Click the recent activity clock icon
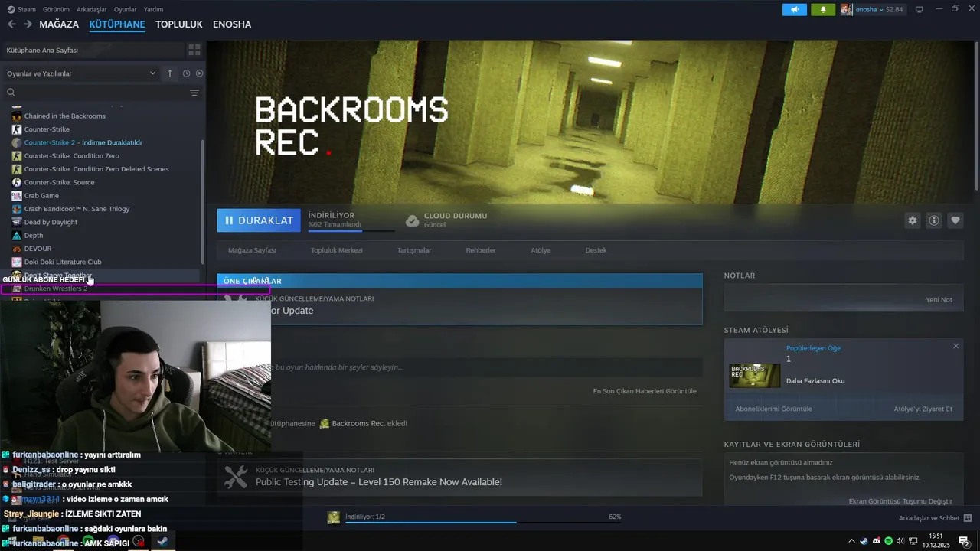This screenshot has height=551, width=980. [186, 73]
